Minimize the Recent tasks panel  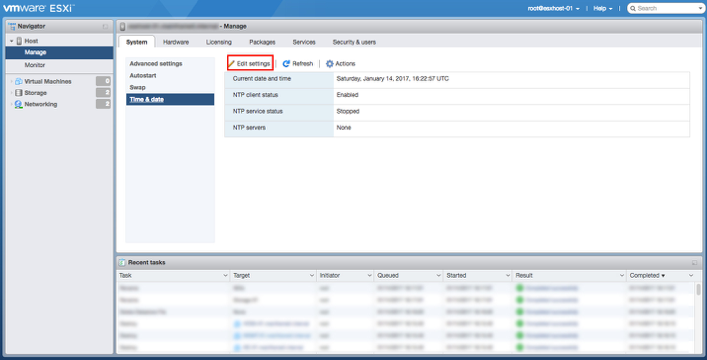pos(695,263)
